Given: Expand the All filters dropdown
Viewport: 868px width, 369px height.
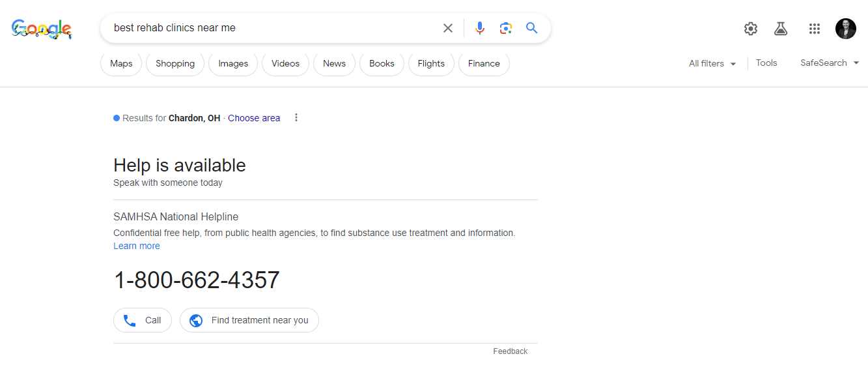Looking at the screenshot, I should pos(712,63).
